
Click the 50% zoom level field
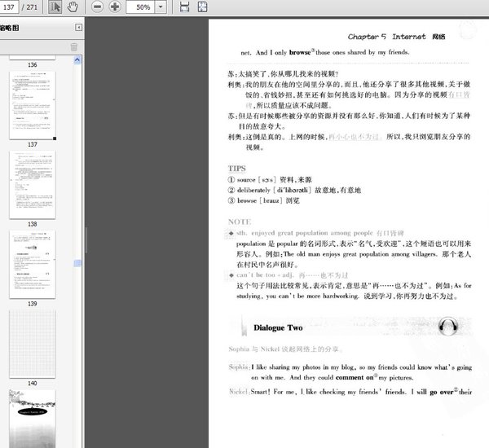pyautogui.click(x=141, y=7)
